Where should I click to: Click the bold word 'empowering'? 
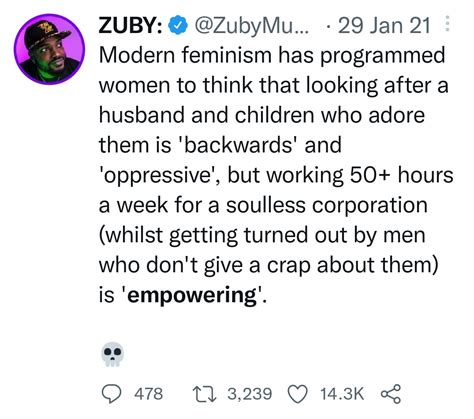point(192,295)
